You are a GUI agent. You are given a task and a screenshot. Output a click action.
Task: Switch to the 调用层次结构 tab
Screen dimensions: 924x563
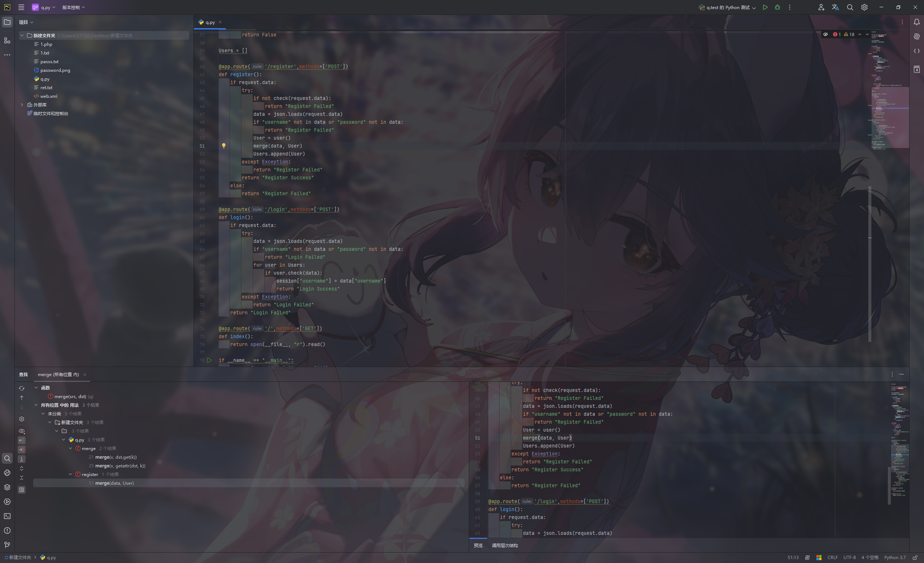pyautogui.click(x=505, y=545)
